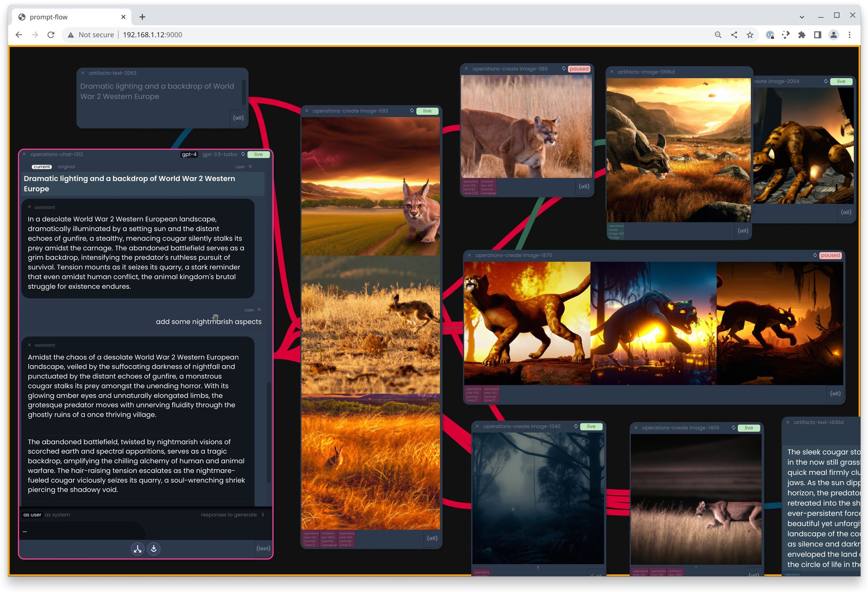Click the chat message input field
The width and height of the screenshot is (868, 592).
(x=82, y=531)
